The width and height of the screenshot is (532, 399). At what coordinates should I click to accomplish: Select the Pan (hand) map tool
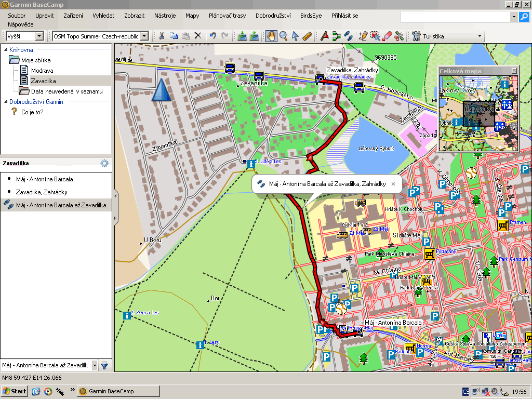click(x=271, y=36)
